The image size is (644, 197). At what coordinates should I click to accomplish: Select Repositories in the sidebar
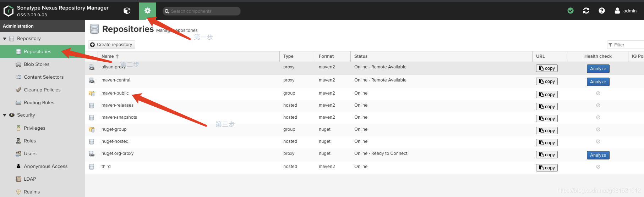tap(43, 51)
